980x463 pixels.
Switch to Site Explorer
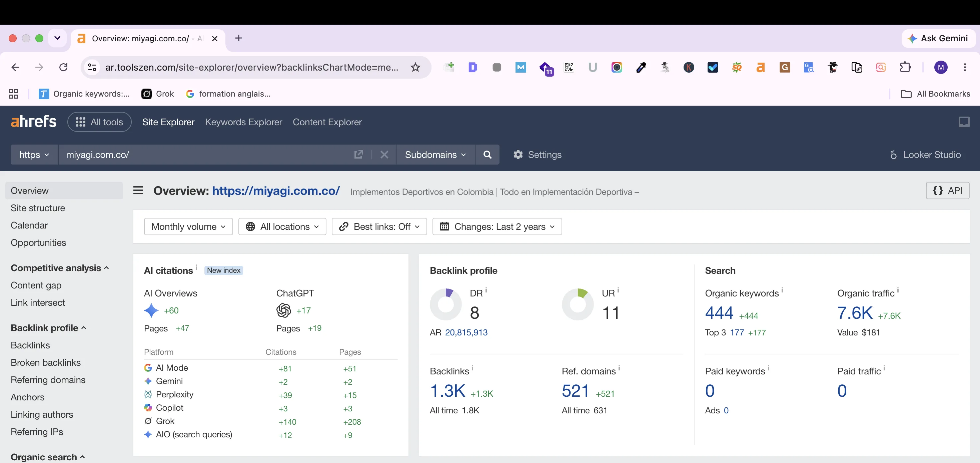pos(168,122)
